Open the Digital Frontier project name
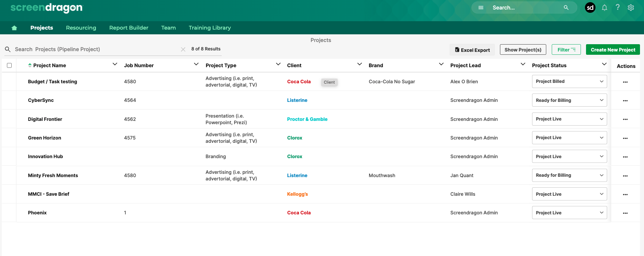The image size is (644, 256). [45, 119]
